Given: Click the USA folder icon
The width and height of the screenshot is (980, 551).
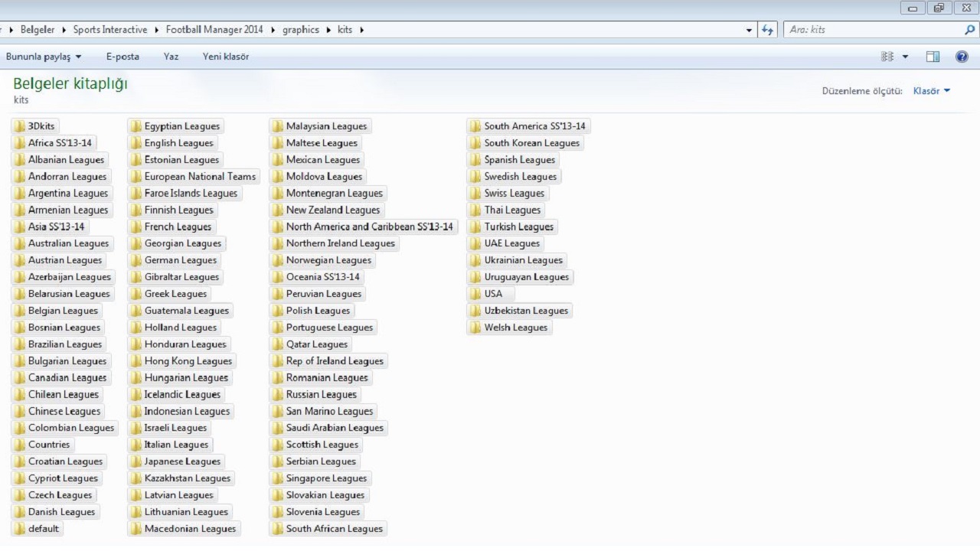Looking at the screenshot, I should (475, 294).
